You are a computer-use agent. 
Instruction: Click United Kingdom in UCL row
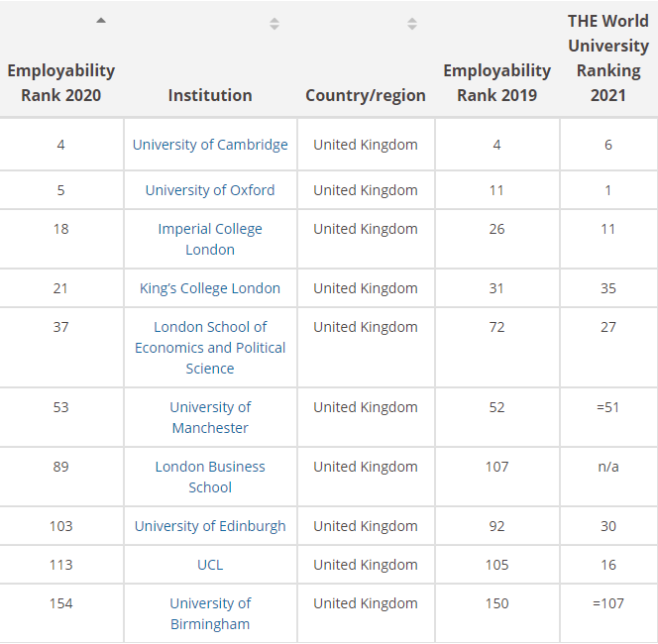(x=366, y=565)
